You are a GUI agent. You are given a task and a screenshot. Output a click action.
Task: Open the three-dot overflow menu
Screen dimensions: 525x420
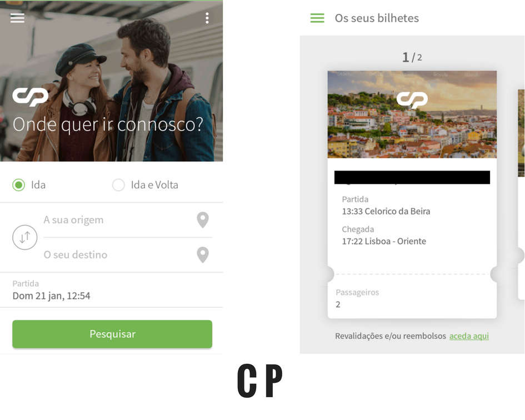point(207,18)
